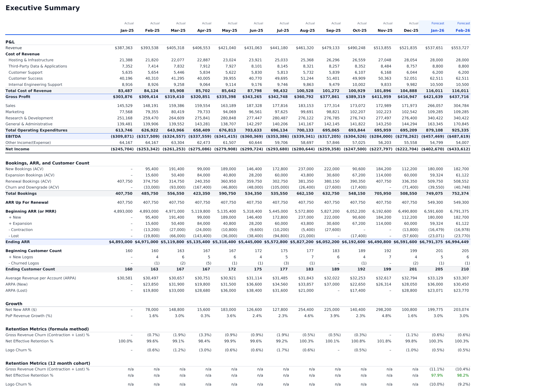Select Jan-26 EBITDA value ($457,469)
This screenshot has height=392, width=534.
[433, 136]
